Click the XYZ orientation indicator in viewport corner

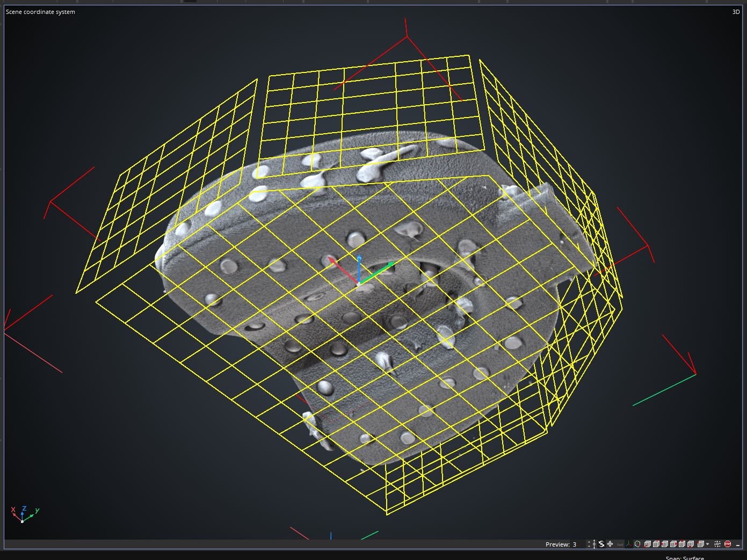pos(25,514)
